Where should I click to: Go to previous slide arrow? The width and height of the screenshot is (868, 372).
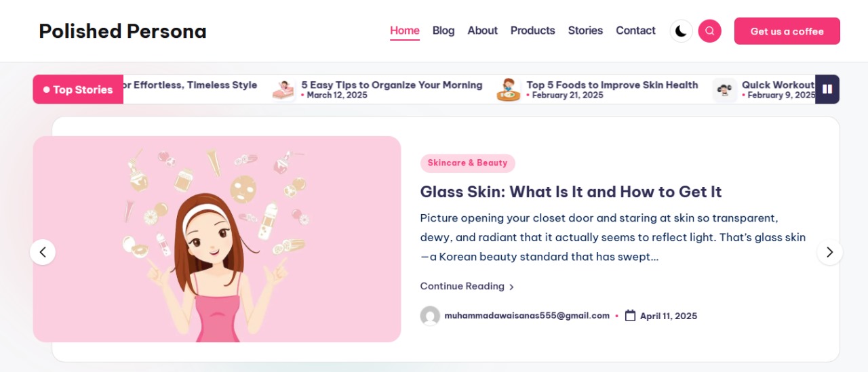pyautogui.click(x=43, y=252)
